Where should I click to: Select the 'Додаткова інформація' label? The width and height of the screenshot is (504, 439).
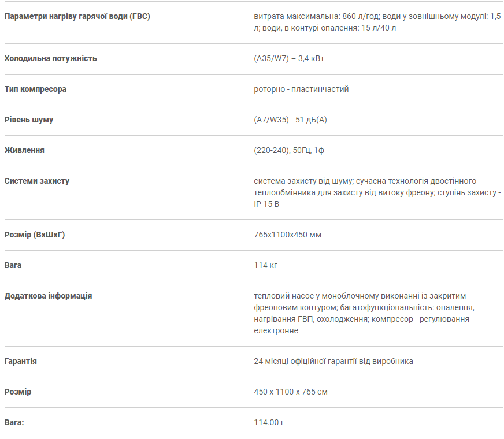[x=48, y=296]
